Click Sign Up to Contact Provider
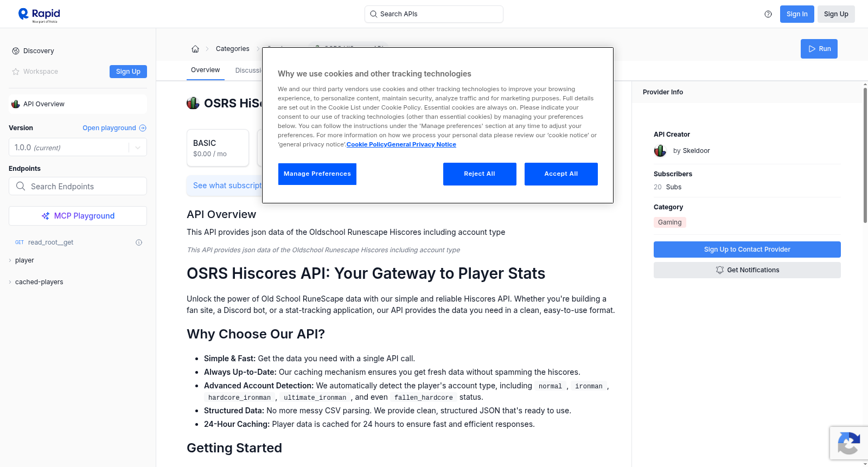The image size is (868, 467). click(747, 250)
